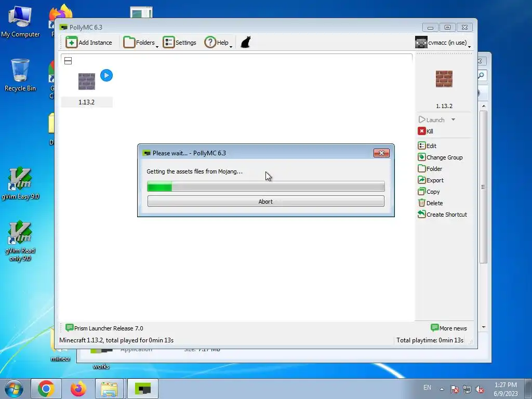
Task: Click Create Shortcut action
Action: [x=443, y=215]
